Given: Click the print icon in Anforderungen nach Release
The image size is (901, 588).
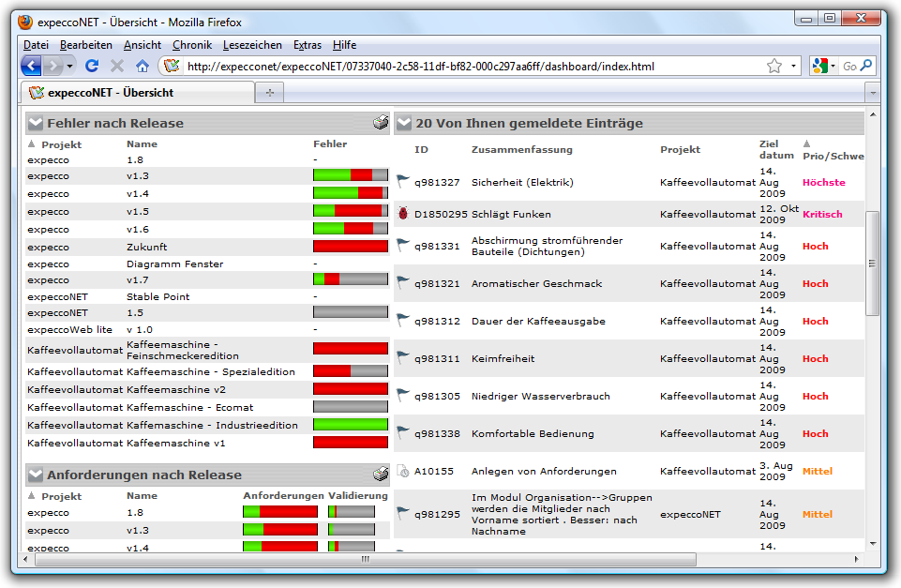Looking at the screenshot, I should click(380, 475).
